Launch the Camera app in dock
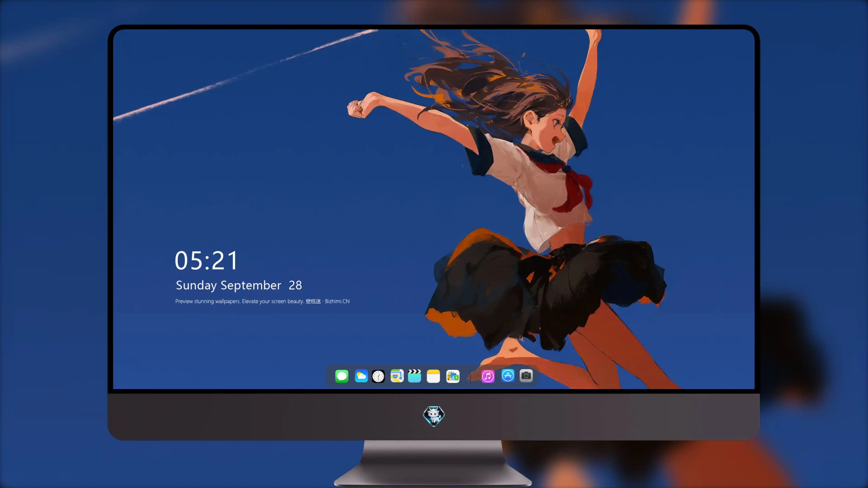The height and width of the screenshot is (488, 868). click(526, 375)
